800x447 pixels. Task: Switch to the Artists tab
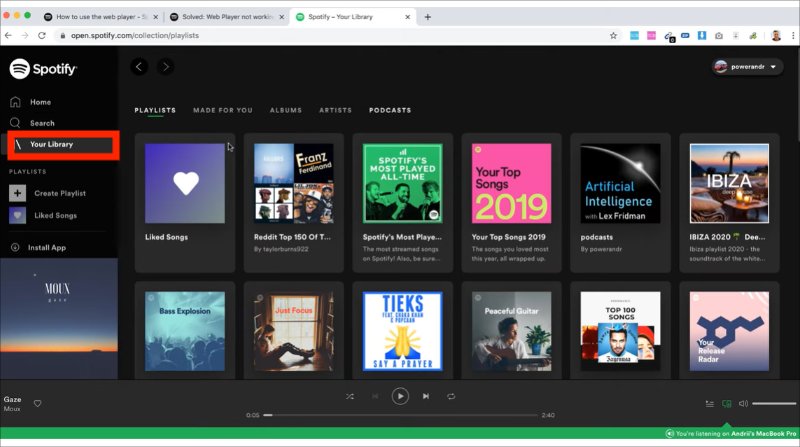pyautogui.click(x=335, y=110)
